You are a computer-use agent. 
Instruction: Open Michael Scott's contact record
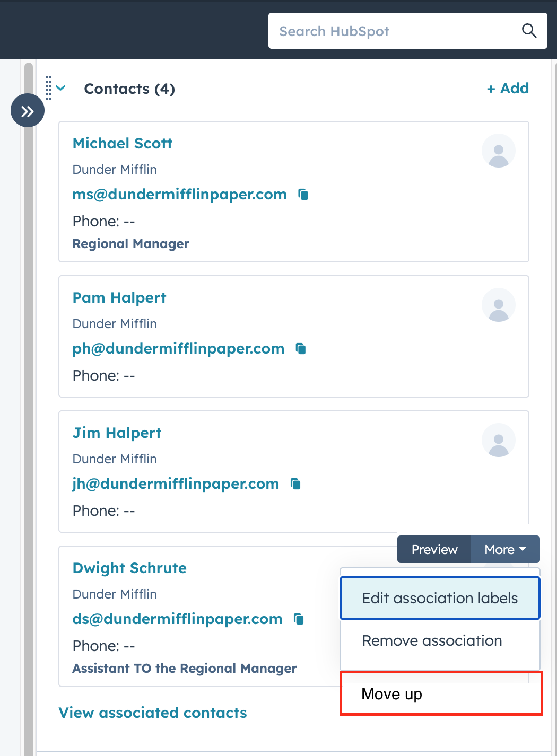coord(123,143)
